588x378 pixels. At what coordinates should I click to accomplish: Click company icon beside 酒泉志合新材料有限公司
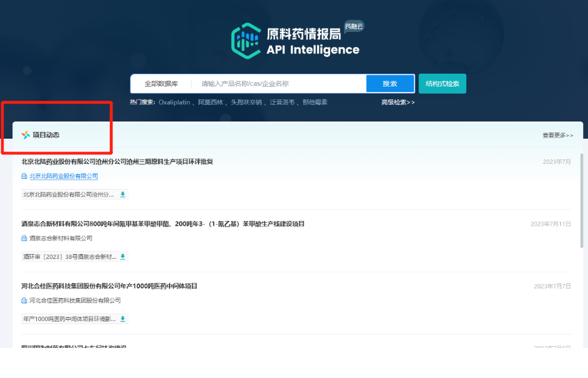click(x=25, y=238)
